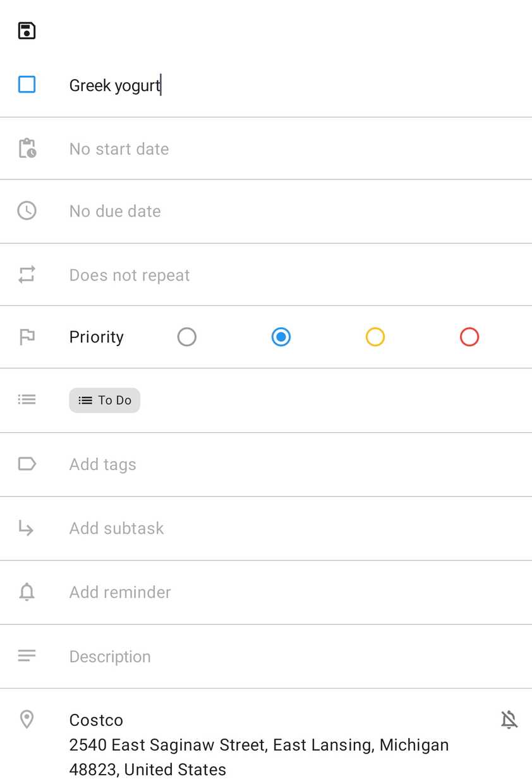Click the repeat arrows icon
532x779 pixels.
tap(27, 275)
